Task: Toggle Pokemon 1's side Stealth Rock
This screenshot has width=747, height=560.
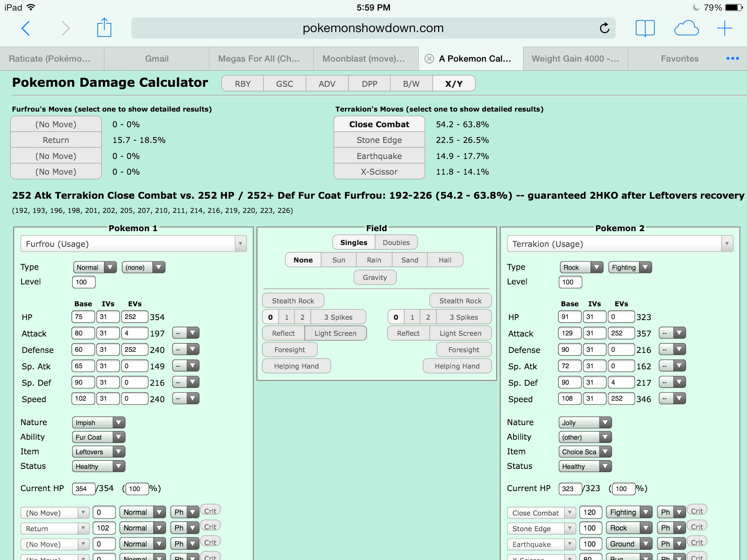Action: coord(293,301)
